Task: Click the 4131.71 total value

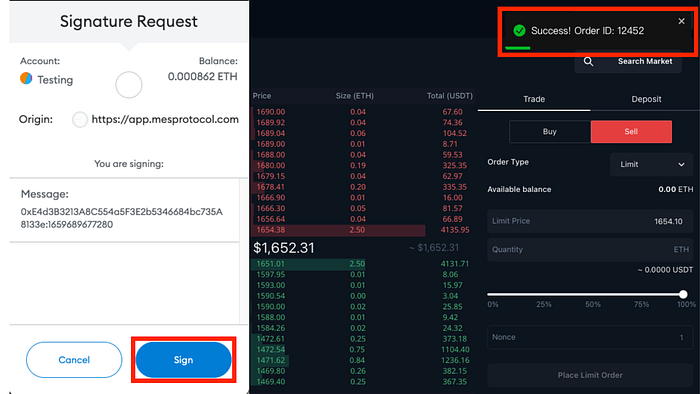Action: [x=455, y=264]
